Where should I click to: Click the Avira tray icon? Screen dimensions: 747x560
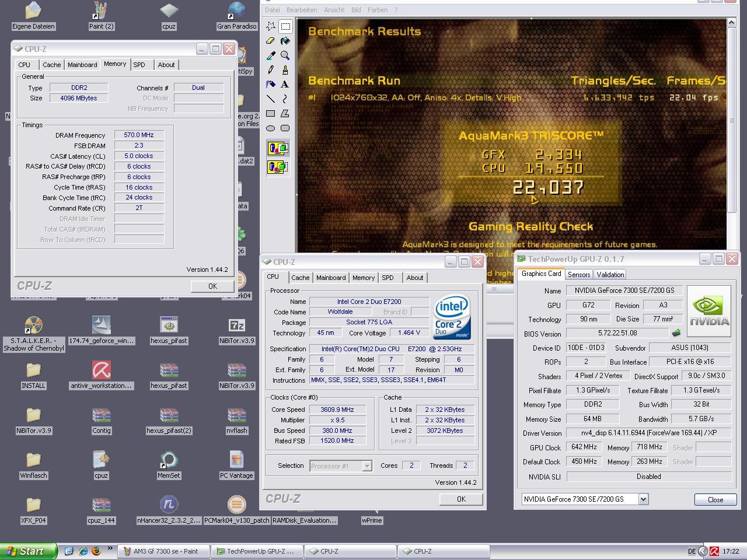tap(714, 551)
